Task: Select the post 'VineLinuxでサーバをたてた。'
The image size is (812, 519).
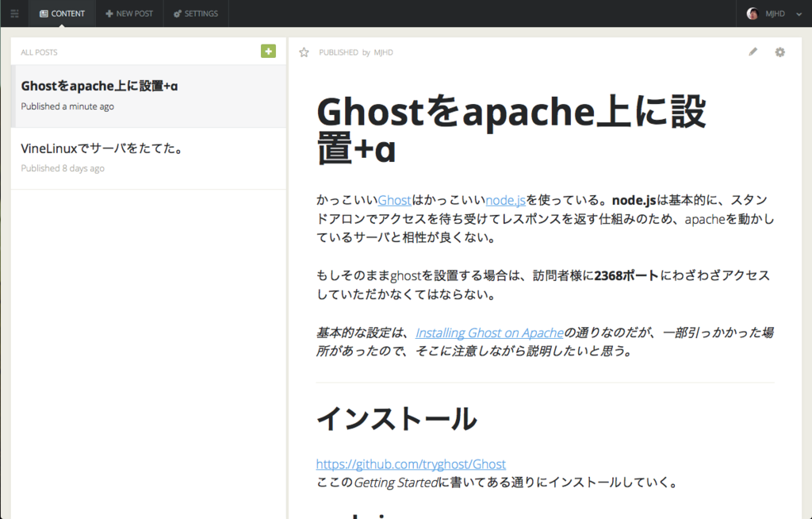Action: pyautogui.click(x=148, y=158)
